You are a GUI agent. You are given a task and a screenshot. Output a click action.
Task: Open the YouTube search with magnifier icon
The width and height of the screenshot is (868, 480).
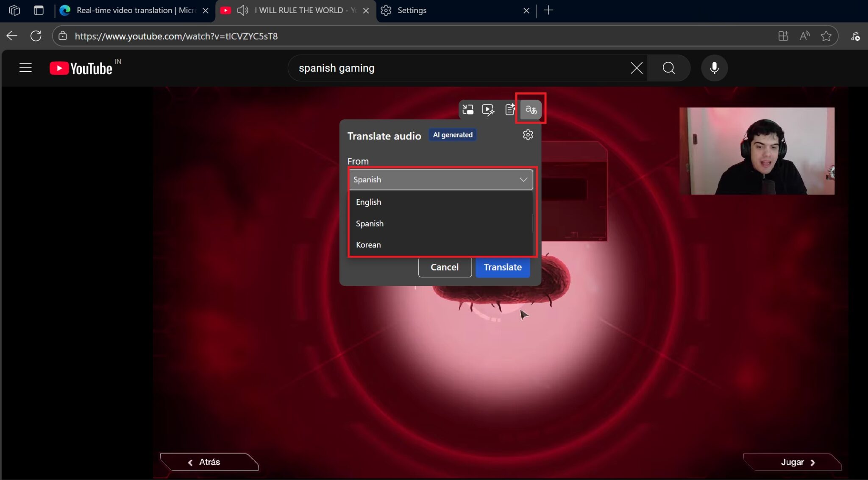pyautogui.click(x=668, y=68)
